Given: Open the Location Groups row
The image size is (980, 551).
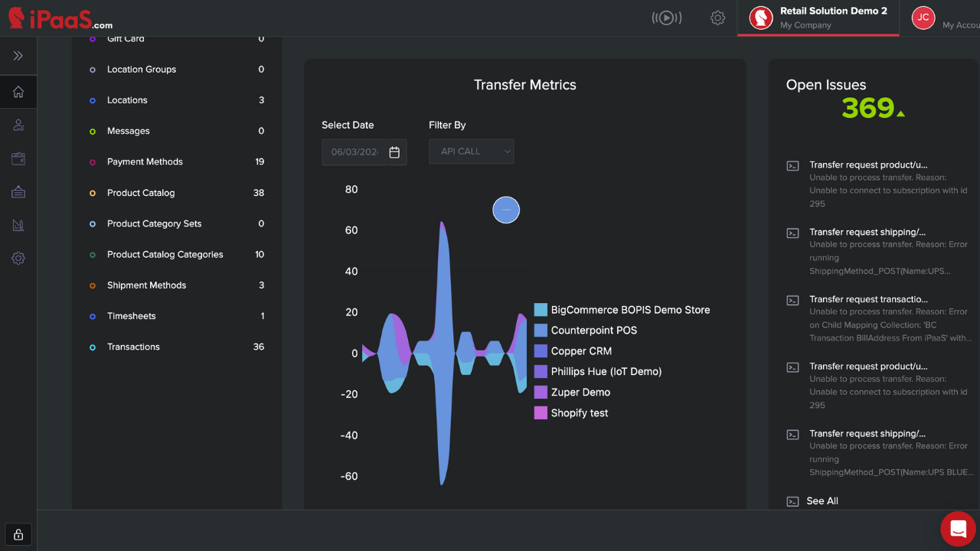Looking at the screenshot, I should click(177, 70).
